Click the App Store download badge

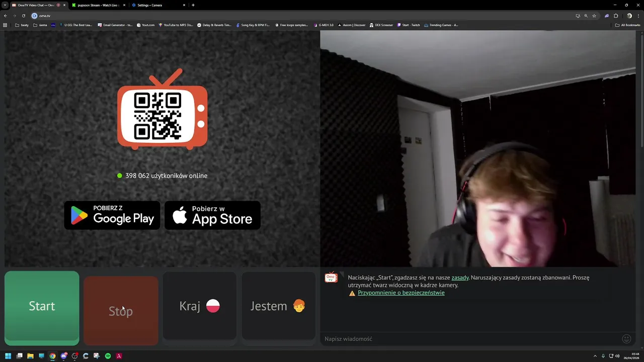[x=212, y=215]
